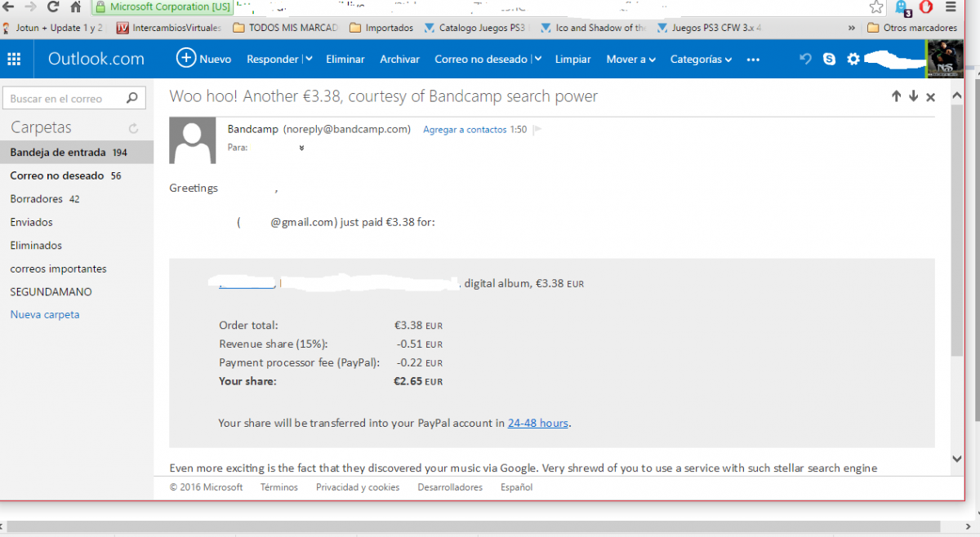Delete the message with Eliminar
Image resolution: width=980 pixels, height=537 pixels.
click(345, 60)
